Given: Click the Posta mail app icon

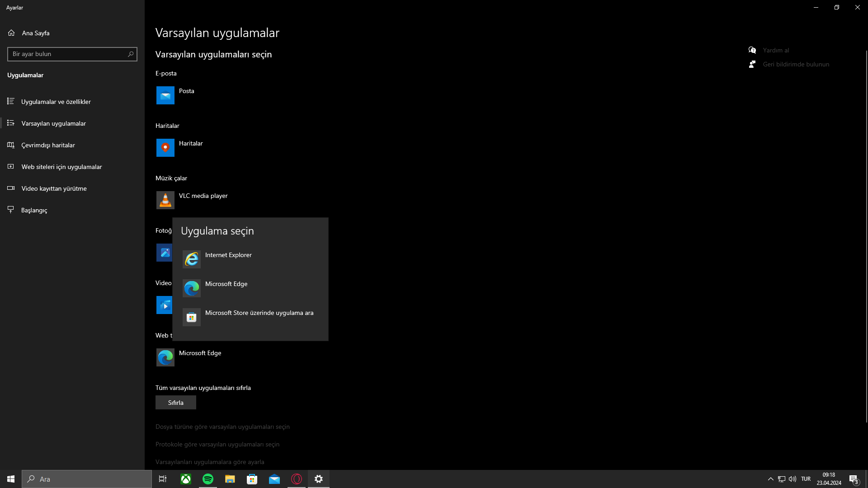Looking at the screenshot, I should click(x=165, y=95).
